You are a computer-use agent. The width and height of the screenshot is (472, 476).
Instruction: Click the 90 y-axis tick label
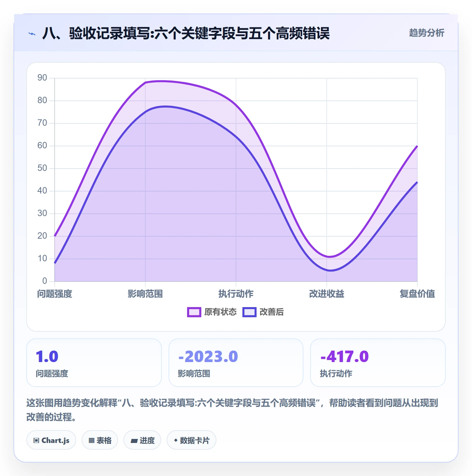coord(42,78)
